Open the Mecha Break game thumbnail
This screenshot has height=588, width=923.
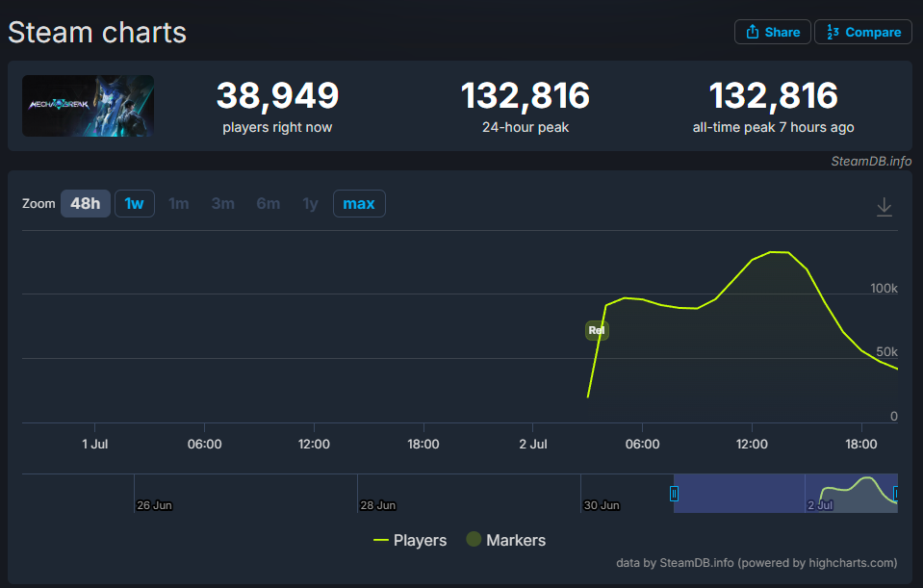tap(89, 106)
